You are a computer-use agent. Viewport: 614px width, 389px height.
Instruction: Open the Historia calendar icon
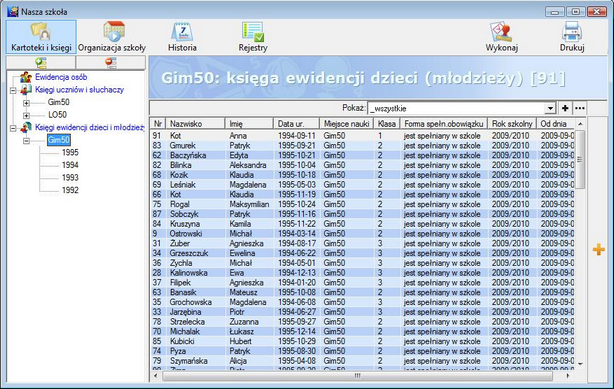[182, 32]
